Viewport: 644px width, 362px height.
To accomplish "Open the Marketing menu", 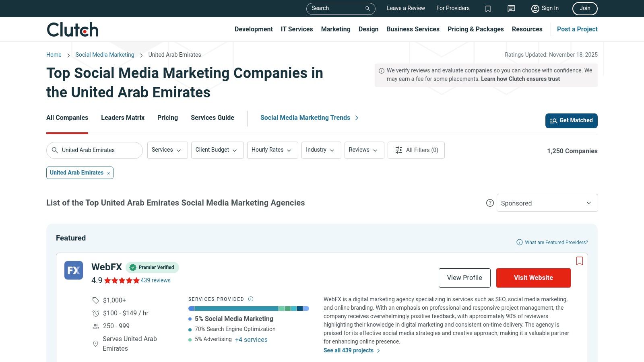I will pyautogui.click(x=335, y=29).
